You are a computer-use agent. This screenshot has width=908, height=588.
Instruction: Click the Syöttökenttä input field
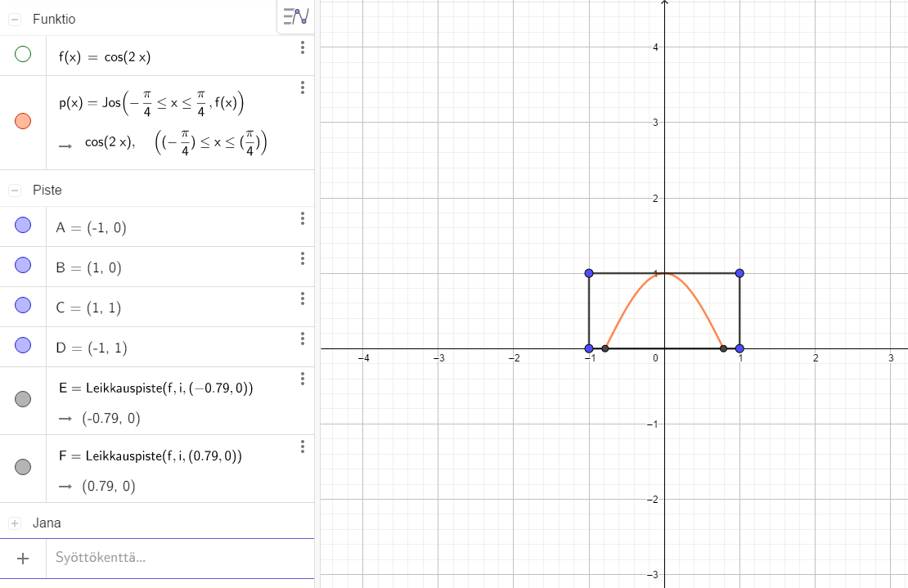[164, 559]
